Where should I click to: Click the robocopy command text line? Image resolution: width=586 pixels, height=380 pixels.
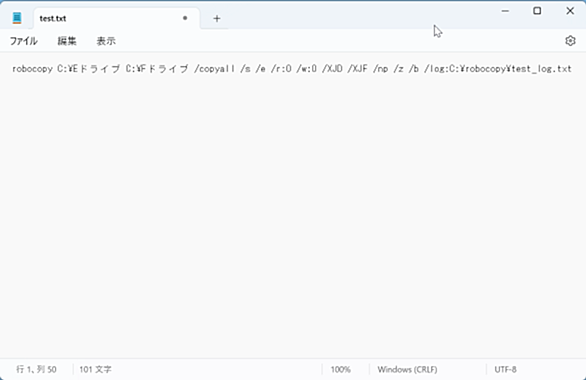(x=292, y=69)
